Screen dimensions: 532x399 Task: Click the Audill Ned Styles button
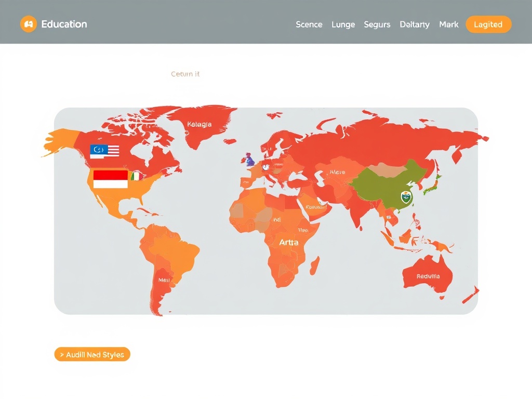pos(92,355)
